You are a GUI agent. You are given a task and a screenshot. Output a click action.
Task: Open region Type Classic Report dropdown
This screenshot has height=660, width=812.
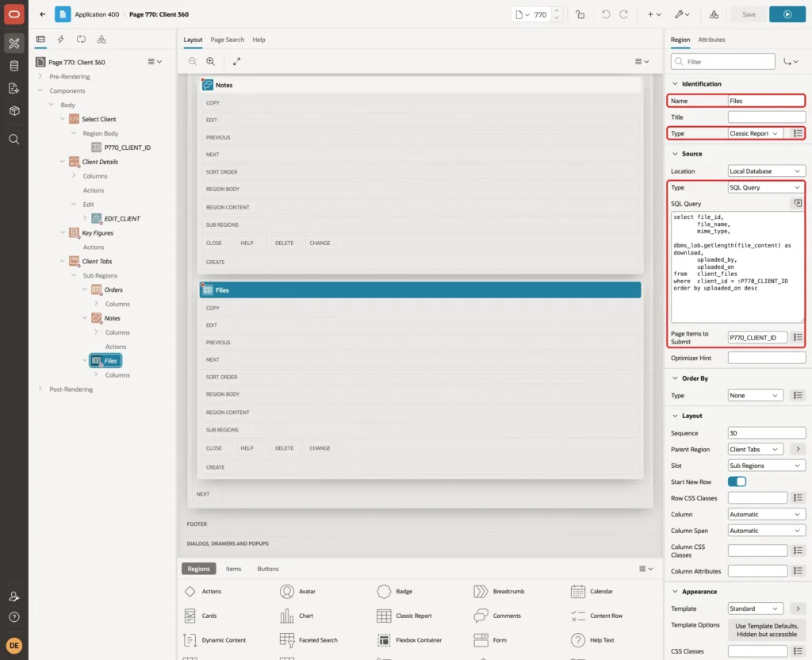point(755,133)
